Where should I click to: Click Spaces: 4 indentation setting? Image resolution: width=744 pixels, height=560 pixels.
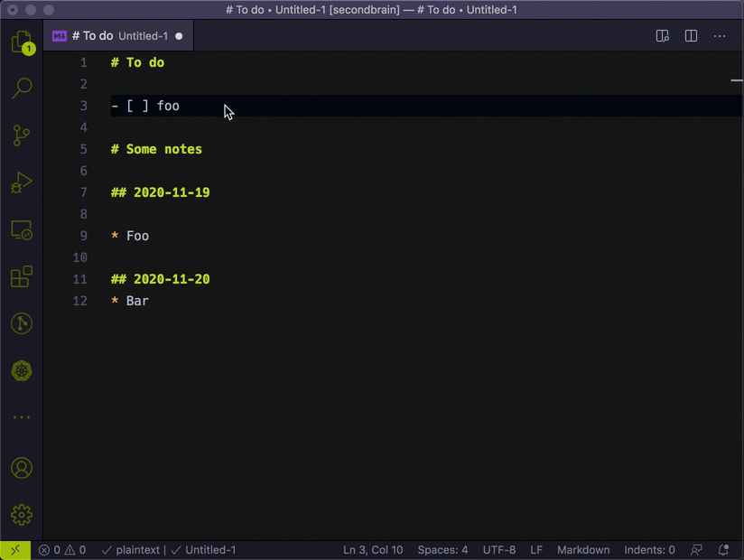point(442,550)
